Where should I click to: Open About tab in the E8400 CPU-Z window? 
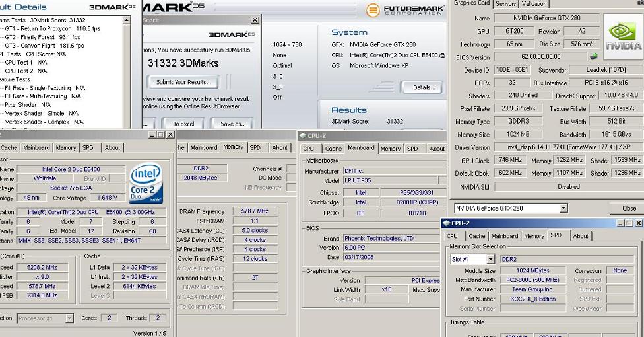click(112, 148)
